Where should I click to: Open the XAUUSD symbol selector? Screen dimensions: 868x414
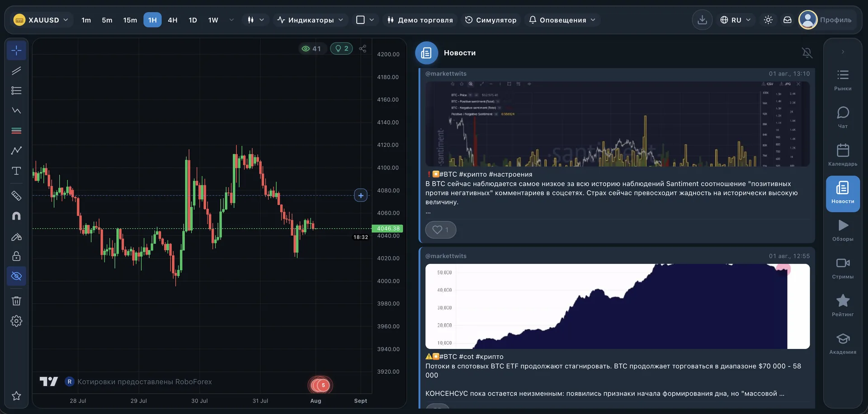(x=41, y=20)
